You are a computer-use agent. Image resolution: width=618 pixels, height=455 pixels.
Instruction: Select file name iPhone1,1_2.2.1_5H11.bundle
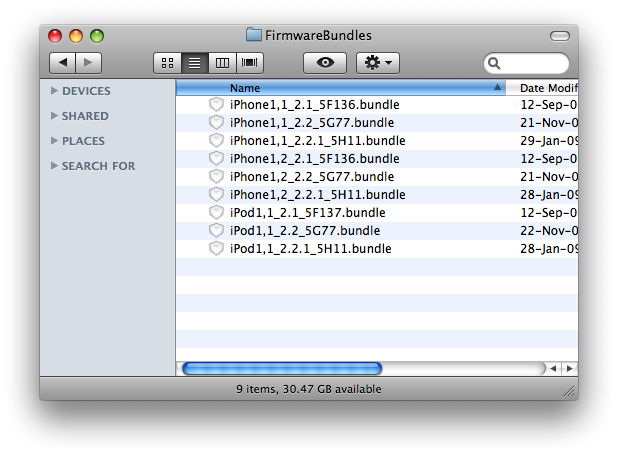tap(318, 140)
